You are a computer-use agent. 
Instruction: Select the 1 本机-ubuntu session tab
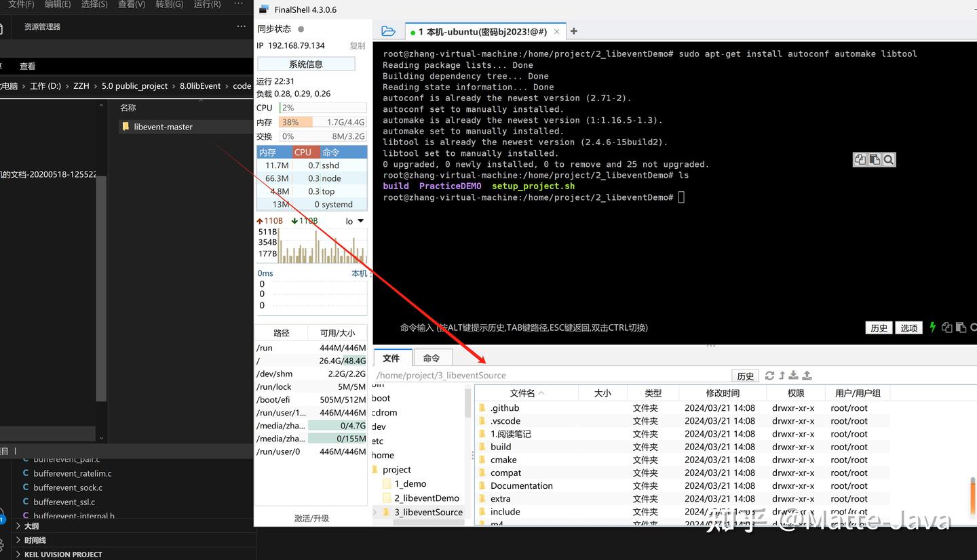coord(475,31)
